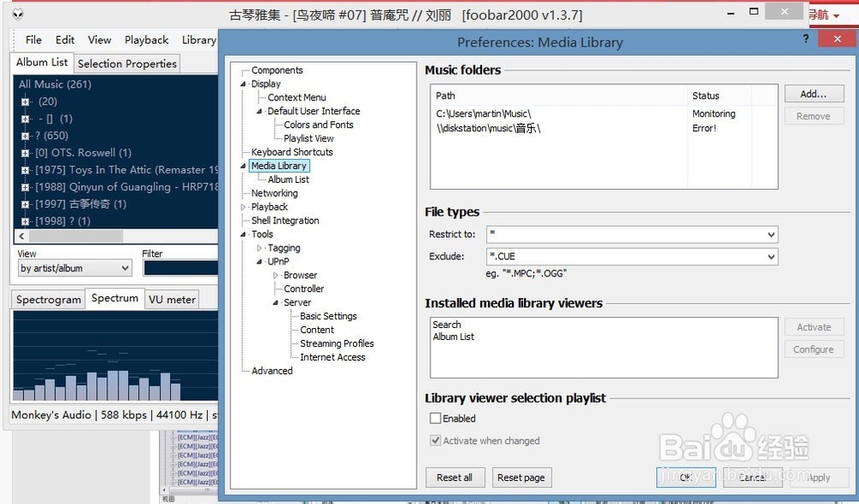
Task: Switch to the Spectrogram tab
Action: (48, 300)
